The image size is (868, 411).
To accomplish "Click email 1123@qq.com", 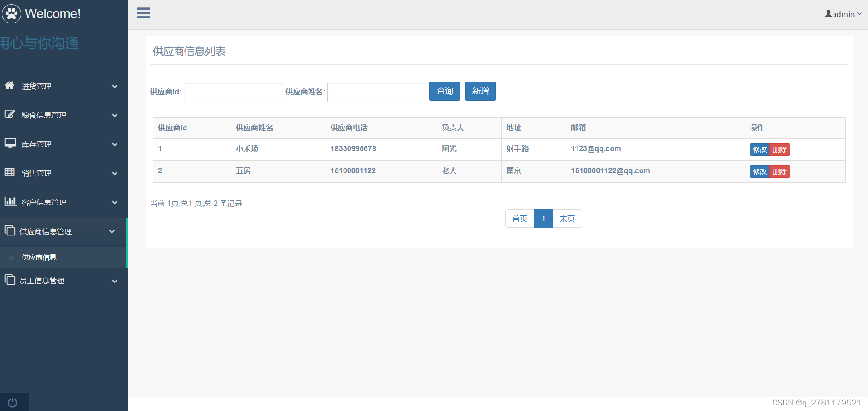I will click(596, 148).
